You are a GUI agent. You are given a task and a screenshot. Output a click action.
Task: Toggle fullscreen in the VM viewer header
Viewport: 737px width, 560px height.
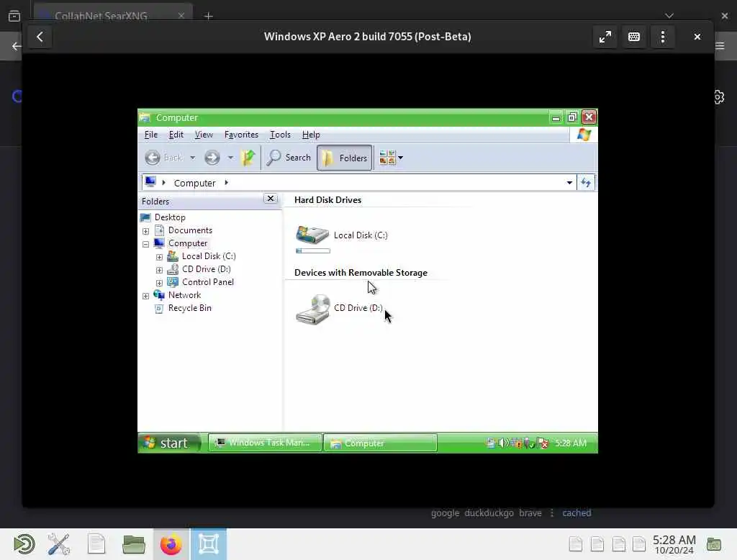click(605, 37)
